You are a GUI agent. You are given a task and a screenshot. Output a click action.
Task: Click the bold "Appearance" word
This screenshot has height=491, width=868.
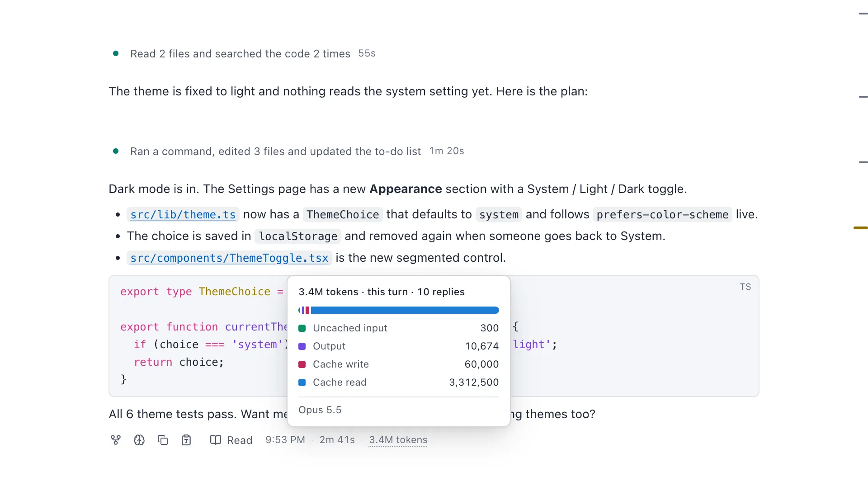click(x=406, y=189)
